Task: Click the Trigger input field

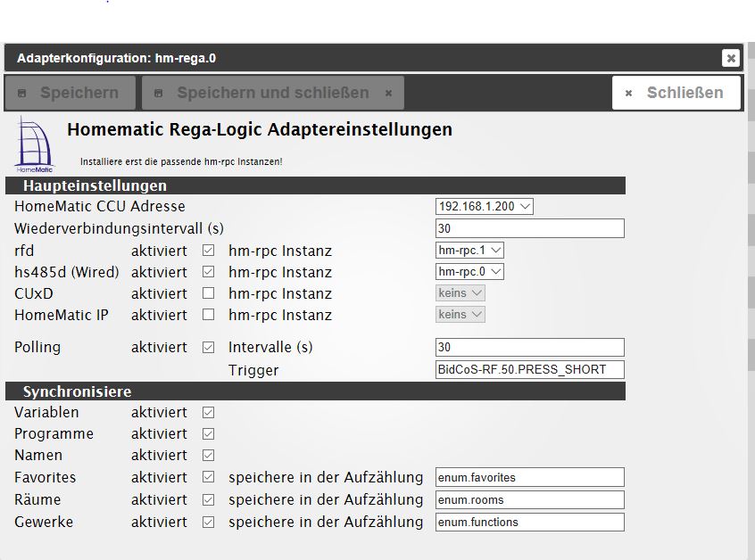Action: (529, 369)
